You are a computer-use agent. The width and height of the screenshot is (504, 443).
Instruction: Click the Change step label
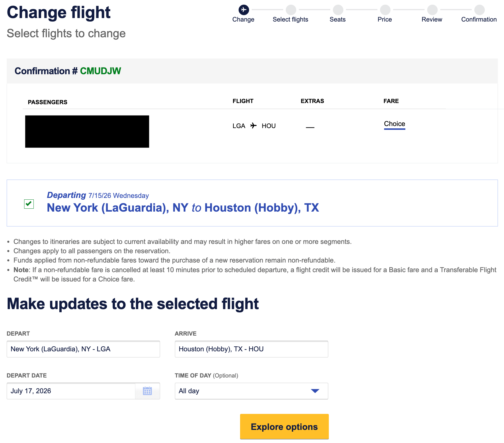point(243,20)
